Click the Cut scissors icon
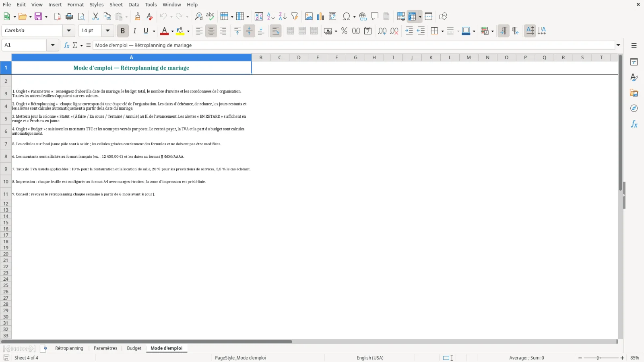Image resolution: width=644 pixels, height=362 pixels. (95, 16)
